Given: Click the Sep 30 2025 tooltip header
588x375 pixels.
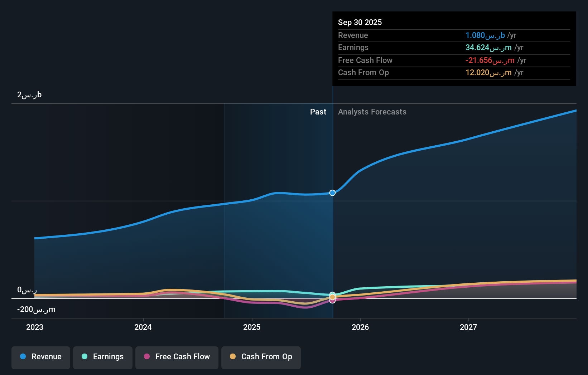Looking at the screenshot, I should point(360,22).
